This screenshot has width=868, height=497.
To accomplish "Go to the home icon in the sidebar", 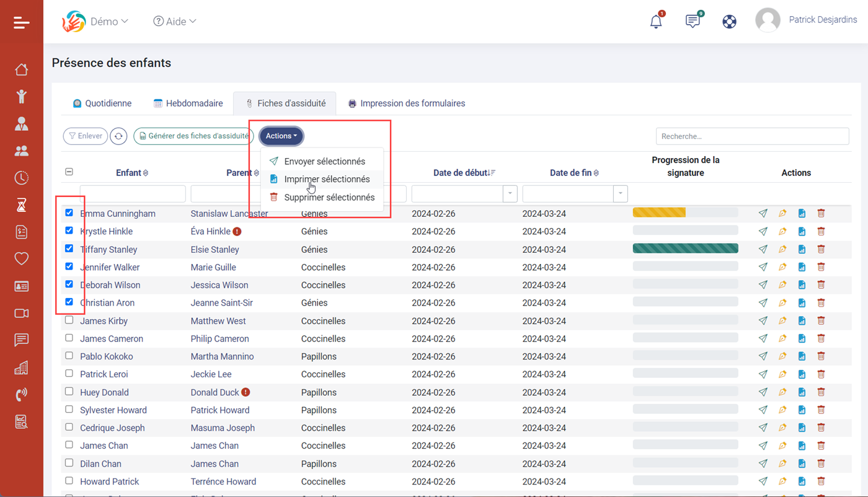I will pyautogui.click(x=22, y=69).
